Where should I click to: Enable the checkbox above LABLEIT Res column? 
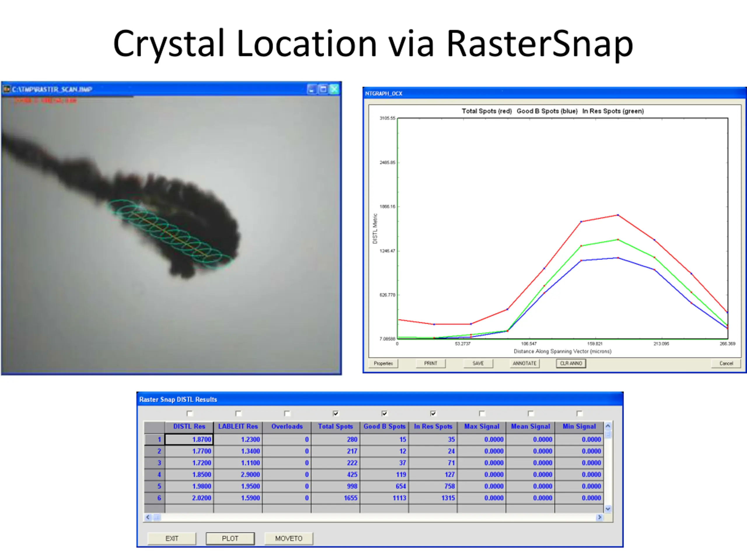238,414
